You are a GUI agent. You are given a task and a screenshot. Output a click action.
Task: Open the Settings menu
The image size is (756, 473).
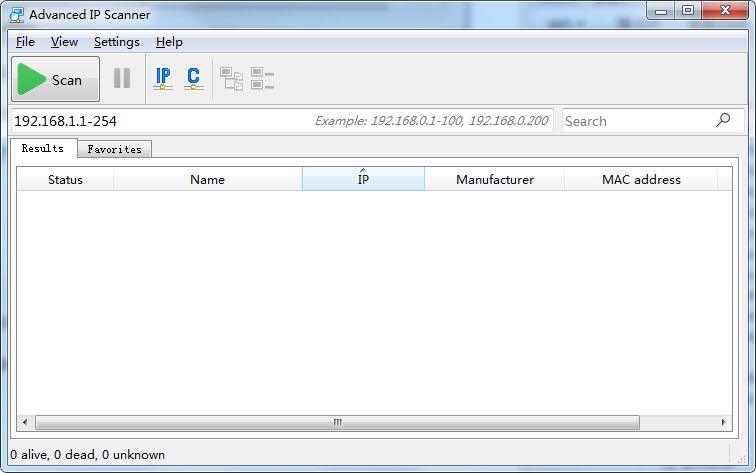point(117,42)
